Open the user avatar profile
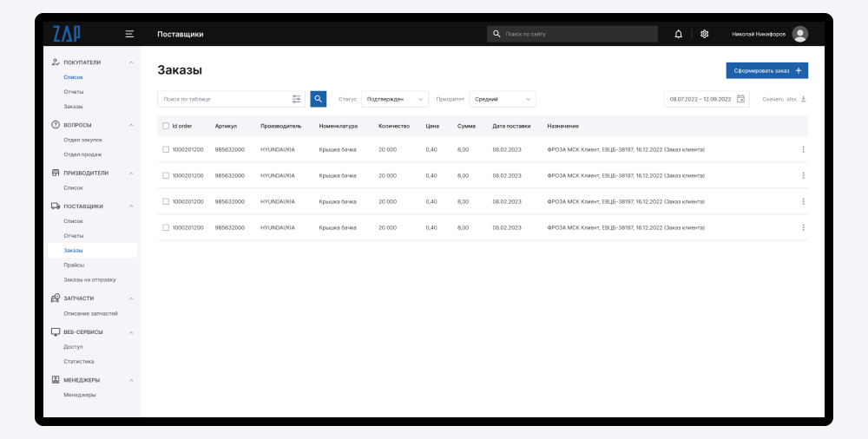Image resolution: width=868 pixels, height=439 pixels. [x=799, y=34]
